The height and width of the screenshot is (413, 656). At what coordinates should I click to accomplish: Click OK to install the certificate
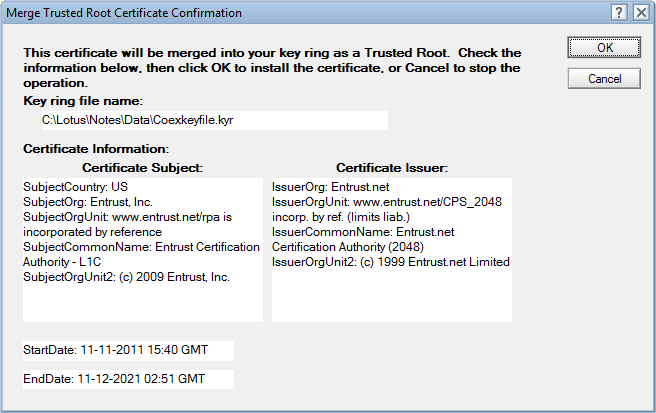coord(604,47)
